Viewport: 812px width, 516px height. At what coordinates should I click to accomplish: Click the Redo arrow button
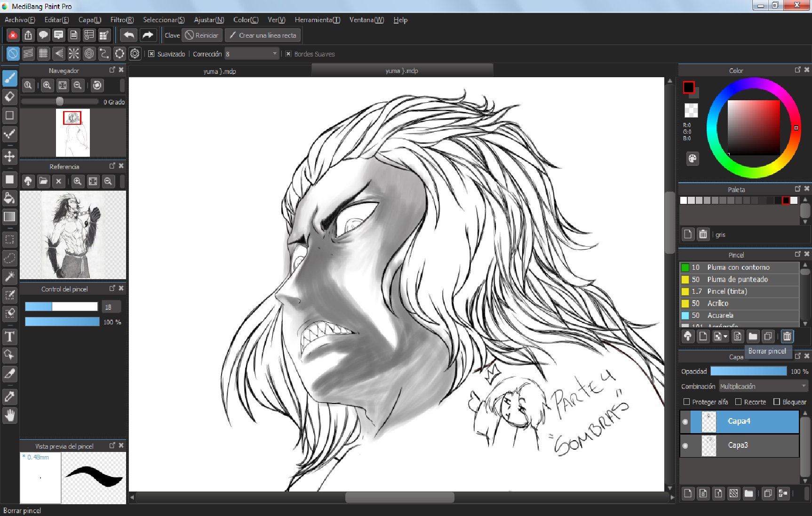point(147,35)
